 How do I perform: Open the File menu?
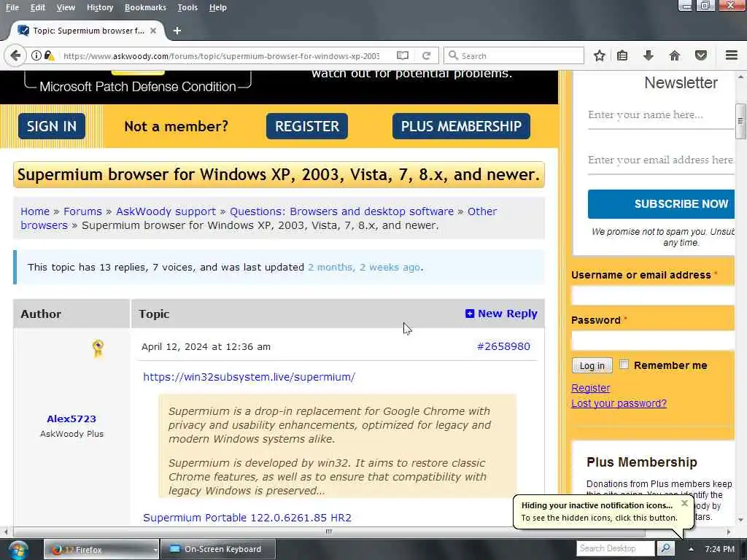(12, 7)
